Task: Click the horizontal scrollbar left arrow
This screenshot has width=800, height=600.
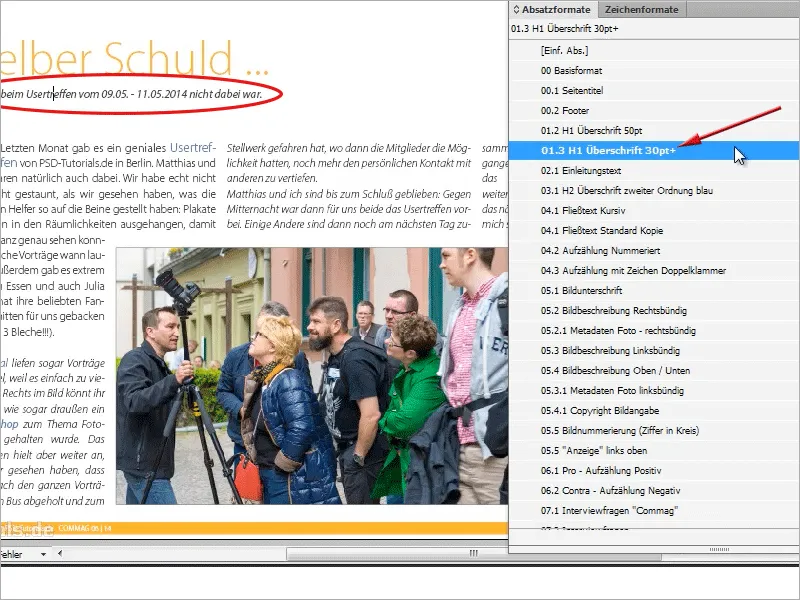Action: (60, 553)
